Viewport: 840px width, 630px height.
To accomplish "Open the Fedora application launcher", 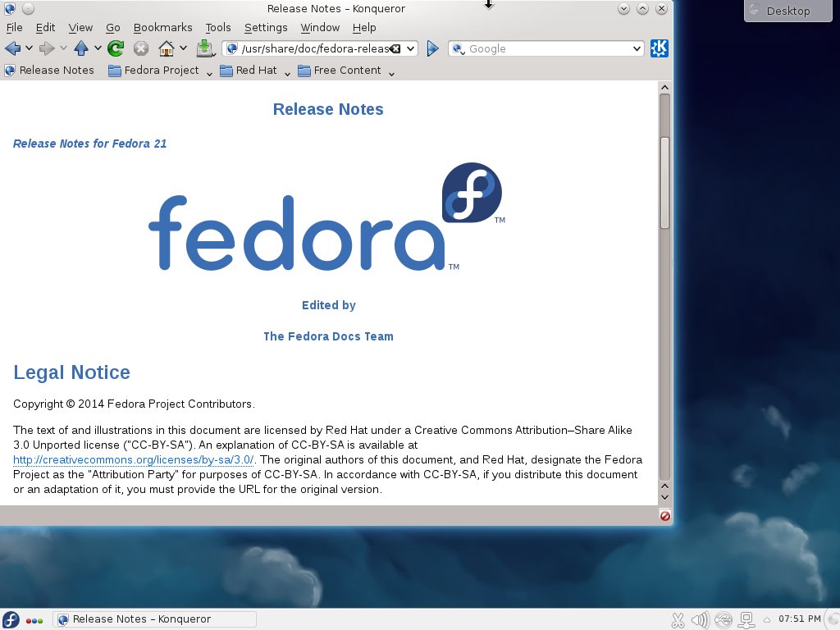I will (11, 619).
